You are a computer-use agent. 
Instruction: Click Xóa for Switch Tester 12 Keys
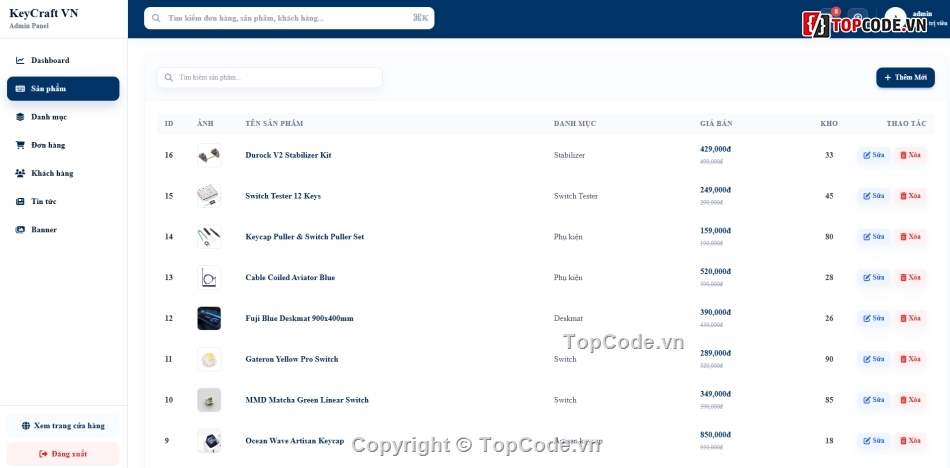(x=911, y=196)
